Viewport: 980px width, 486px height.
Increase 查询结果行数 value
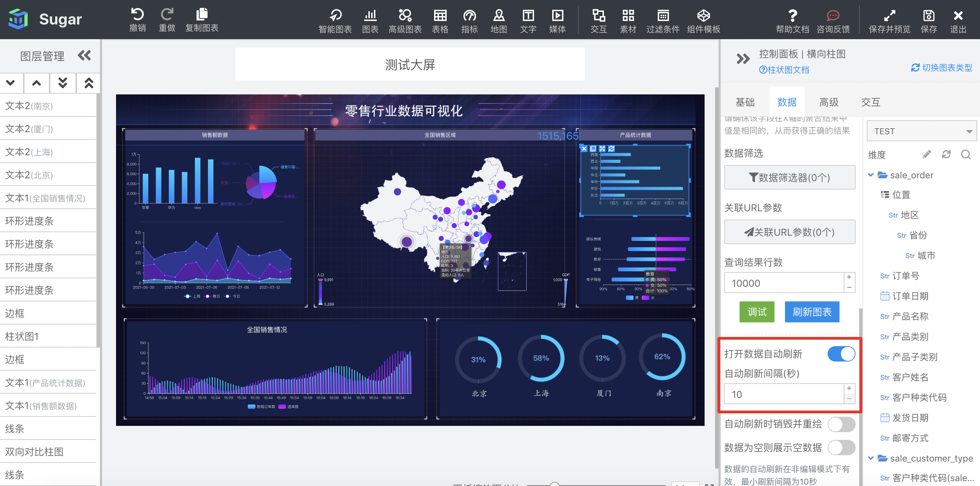click(849, 277)
